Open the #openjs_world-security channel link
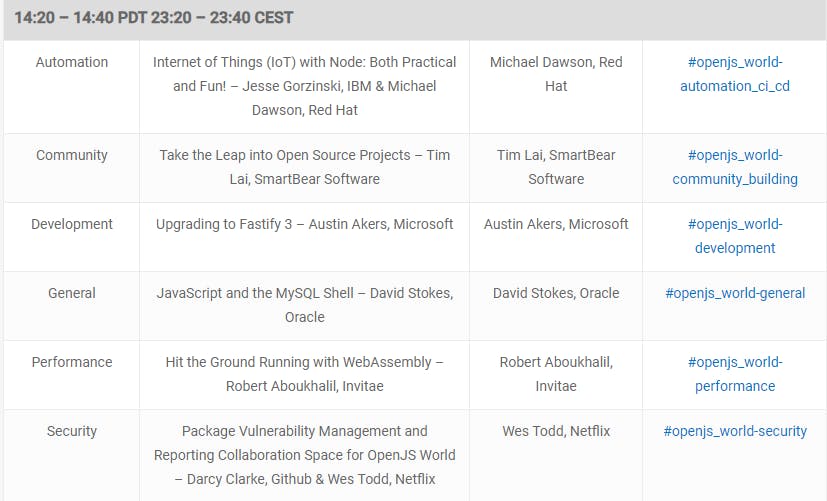The width and height of the screenshot is (827, 501). [x=735, y=431]
